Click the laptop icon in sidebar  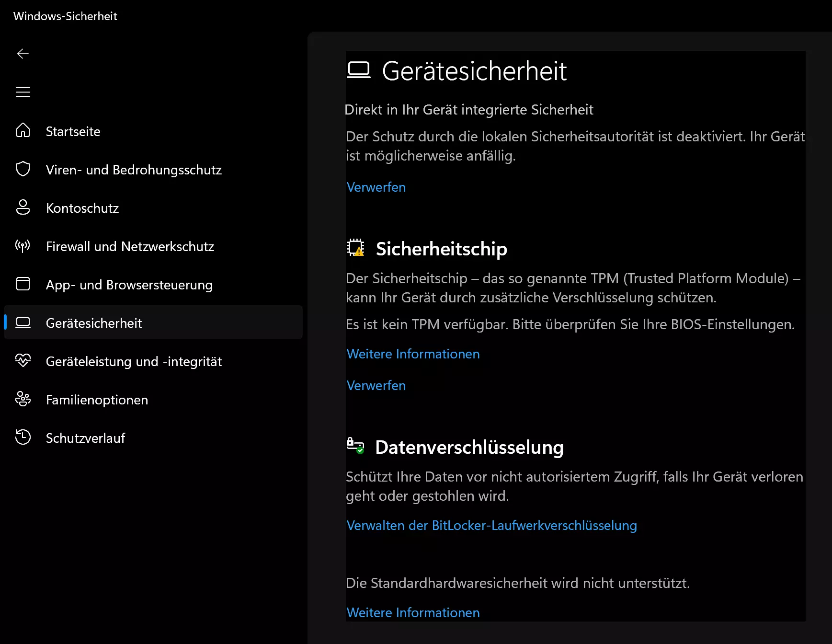click(x=23, y=322)
